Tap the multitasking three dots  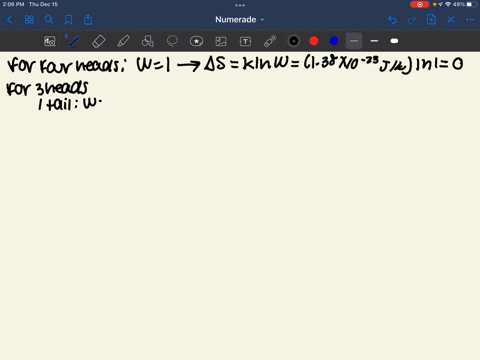click(240, 5)
